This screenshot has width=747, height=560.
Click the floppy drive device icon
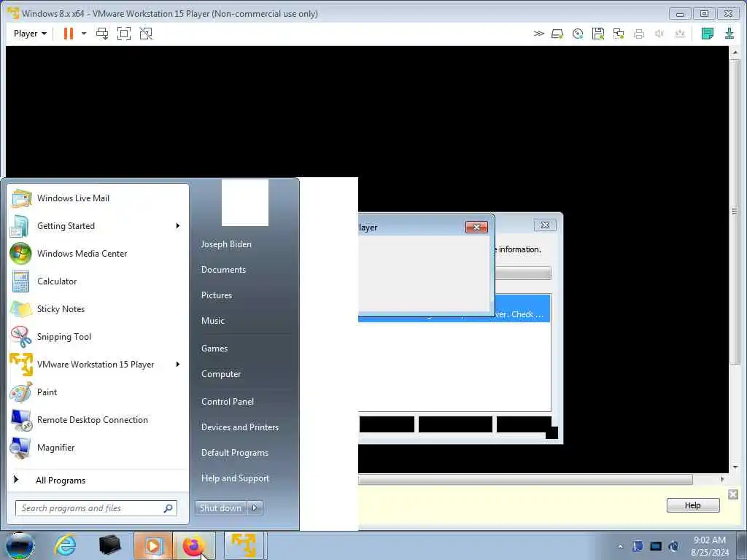click(x=598, y=34)
